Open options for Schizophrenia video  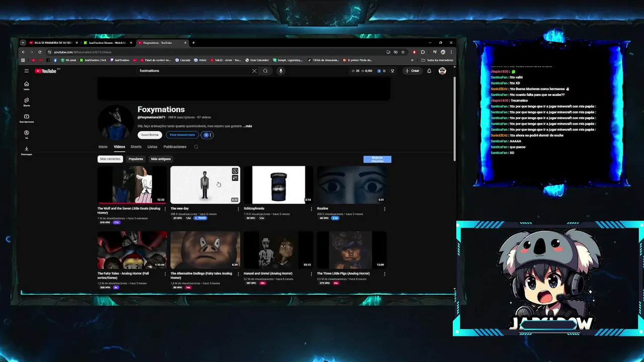[311, 209]
